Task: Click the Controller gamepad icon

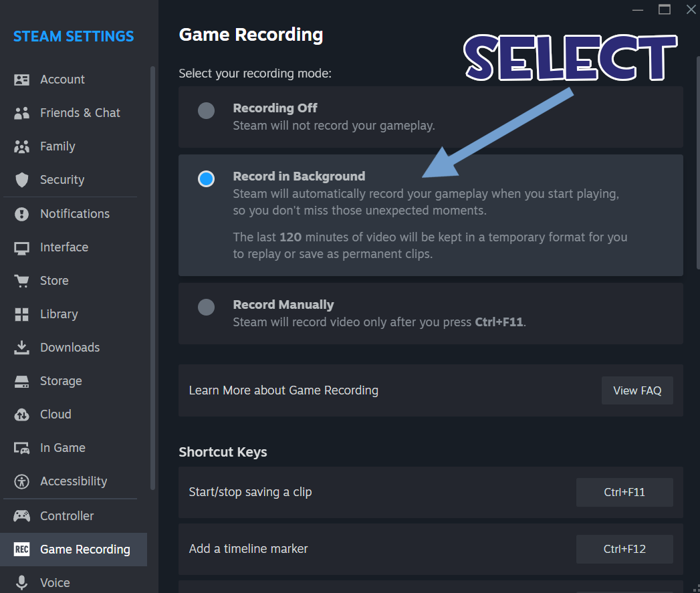Action: [21, 516]
